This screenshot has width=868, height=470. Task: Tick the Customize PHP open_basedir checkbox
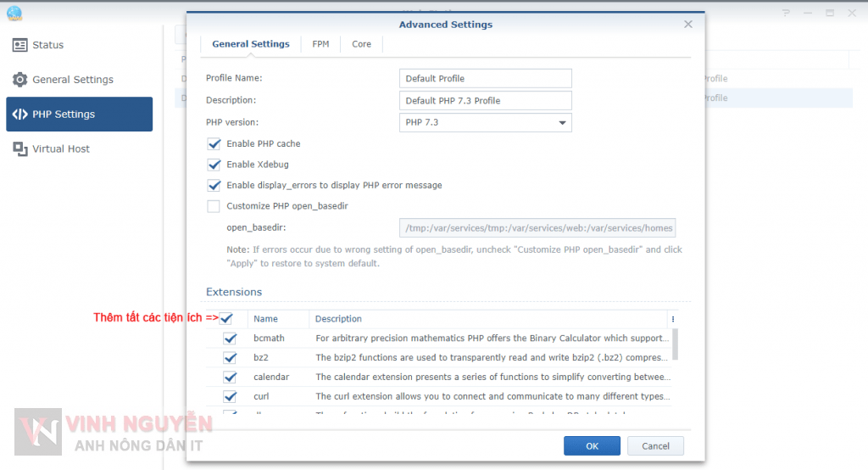tap(214, 206)
